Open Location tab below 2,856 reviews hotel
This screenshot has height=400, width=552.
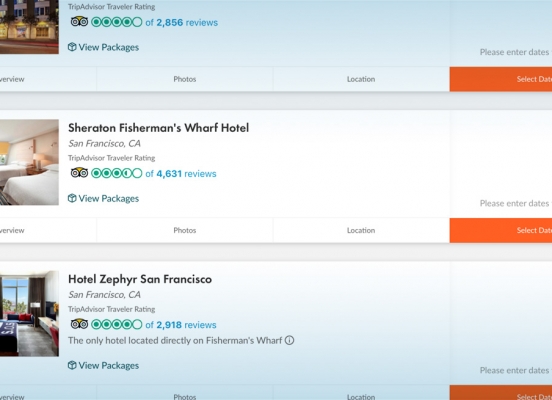click(x=361, y=79)
